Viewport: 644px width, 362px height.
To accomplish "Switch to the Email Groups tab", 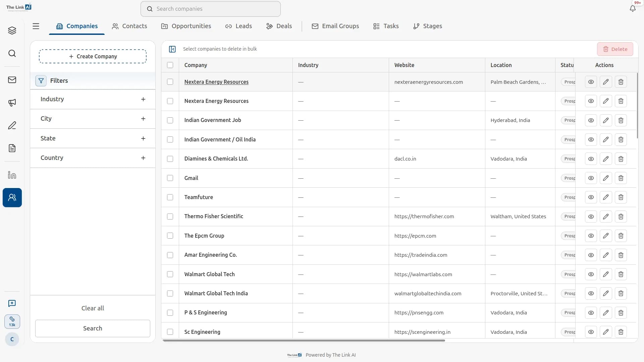I will click(335, 26).
